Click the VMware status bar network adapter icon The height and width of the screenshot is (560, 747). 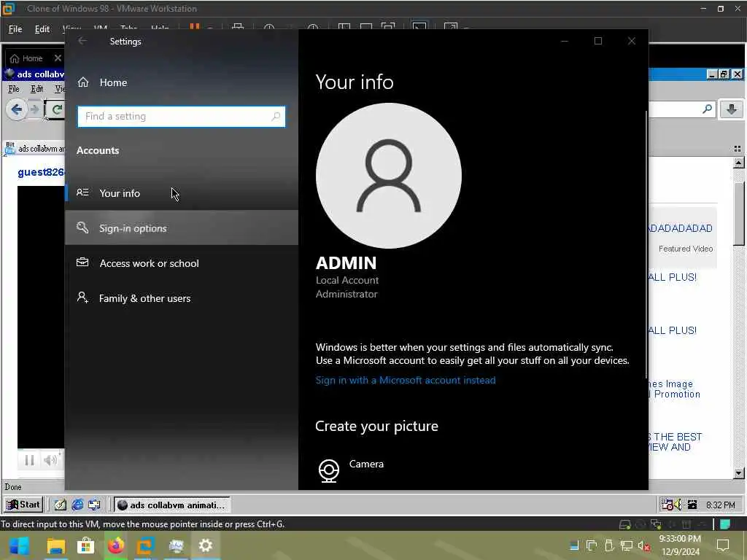(x=656, y=525)
